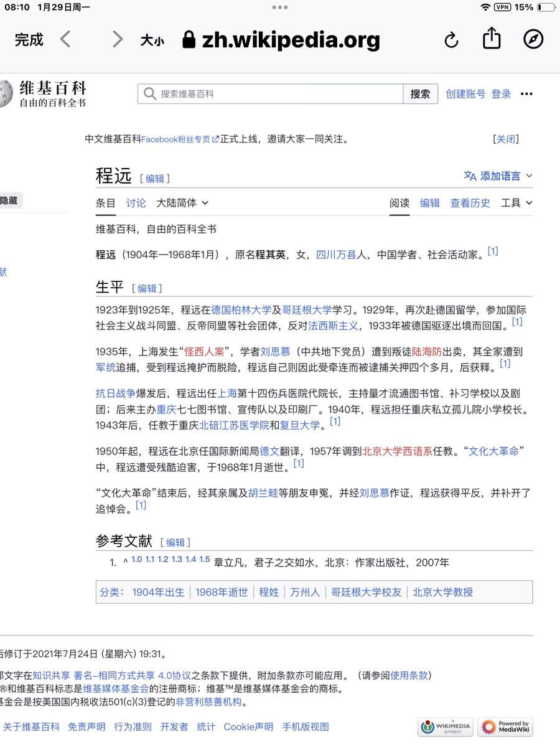The width and height of the screenshot is (560, 747).
Task: Tap 编辑 next to the 程远 title
Action: [155, 179]
